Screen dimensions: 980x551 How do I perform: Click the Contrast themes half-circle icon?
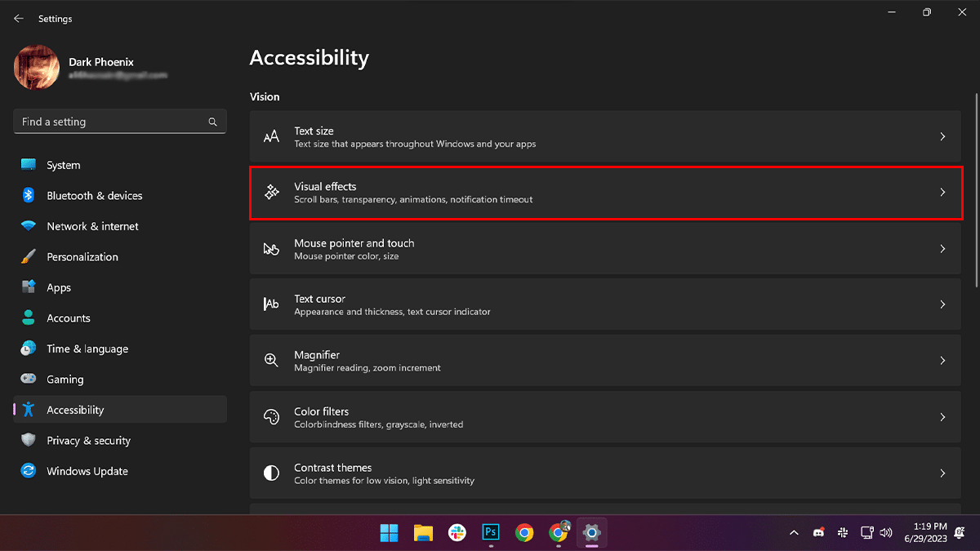271,473
